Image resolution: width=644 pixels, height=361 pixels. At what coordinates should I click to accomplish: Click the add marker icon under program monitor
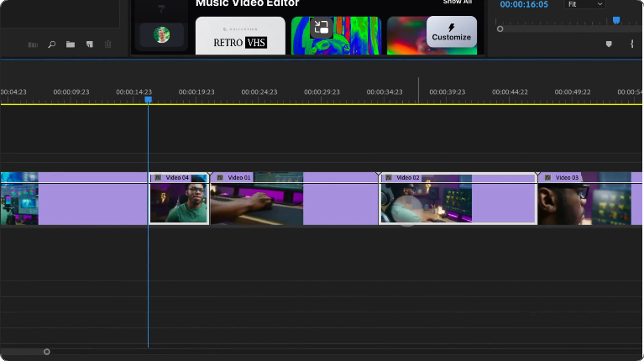click(x=609, y=44)
